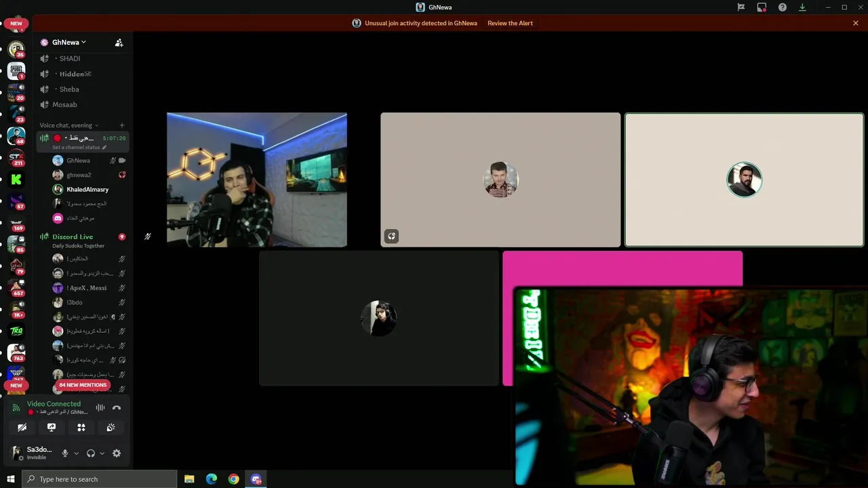
Task: Open output device options arrow beside headphones
Action: 102,453
